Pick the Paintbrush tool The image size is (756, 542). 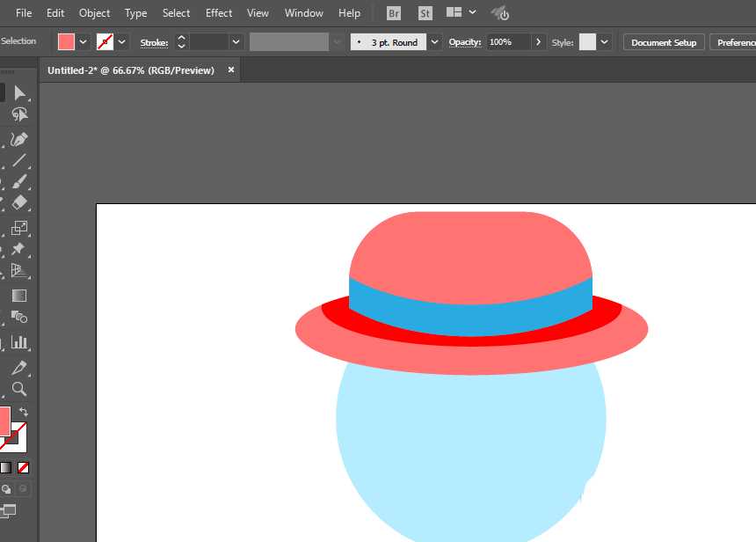[18, 182]
